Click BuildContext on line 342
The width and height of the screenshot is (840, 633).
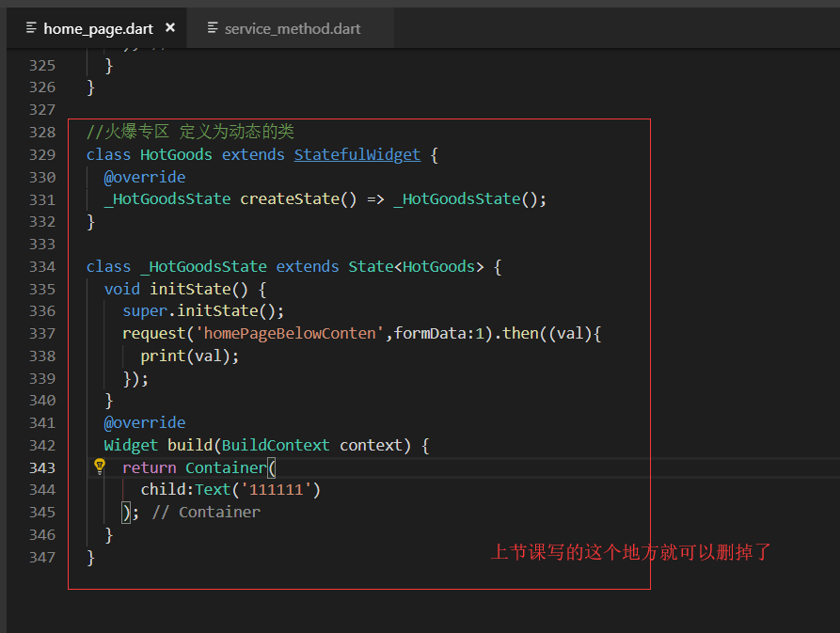point(276,446)
